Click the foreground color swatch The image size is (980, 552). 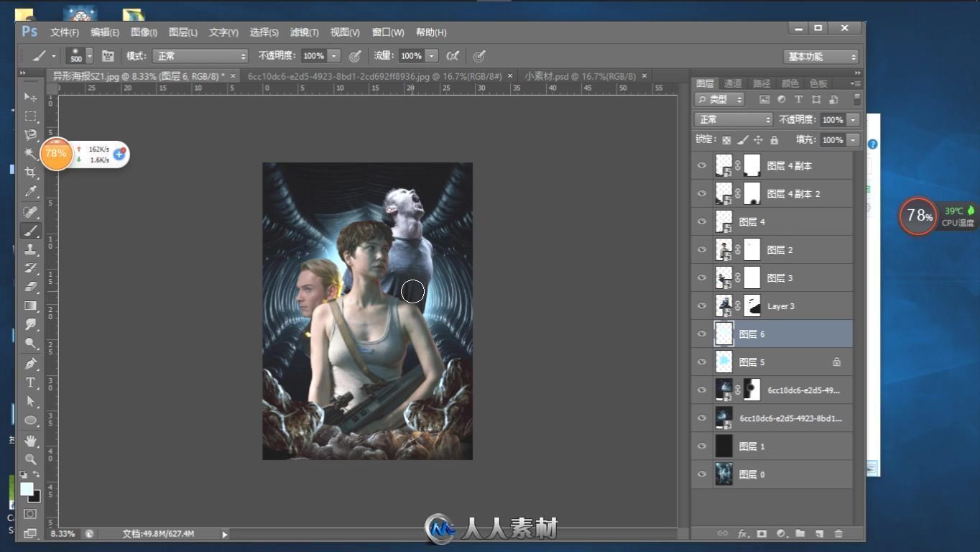tap(27, 489)
